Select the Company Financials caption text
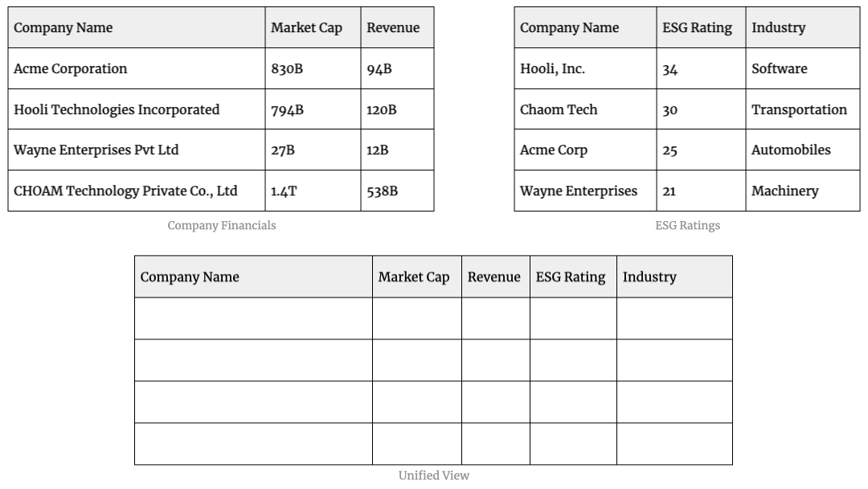 click(222, 225)
